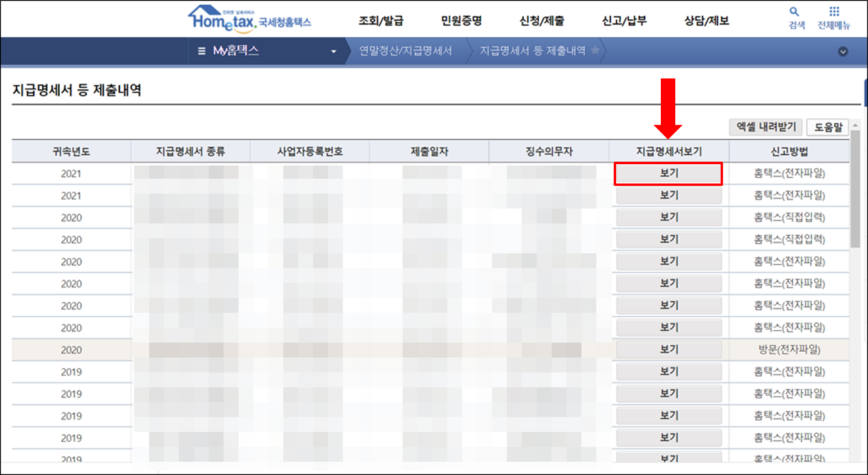This screenshot has width=868, height=475.
Task: Click the 신고방법 column header
Action: (x=789, y=151)
